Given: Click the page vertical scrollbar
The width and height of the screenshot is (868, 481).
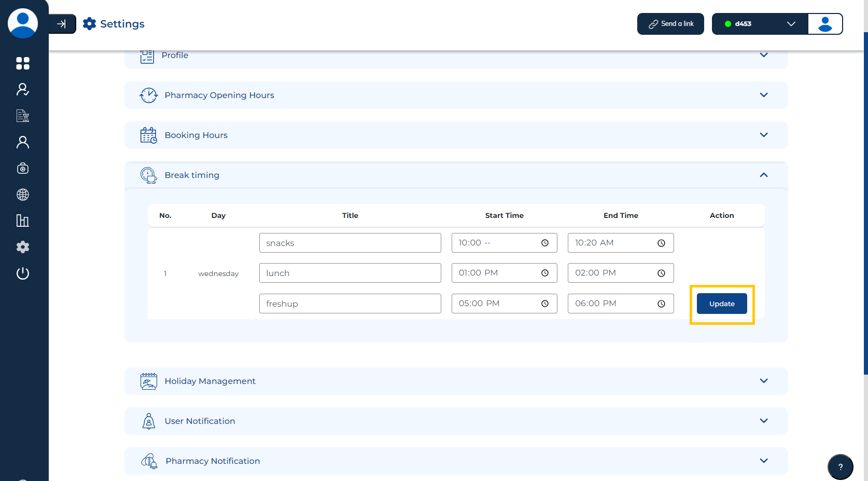Looking at the screenshot, I should (865, 208).
